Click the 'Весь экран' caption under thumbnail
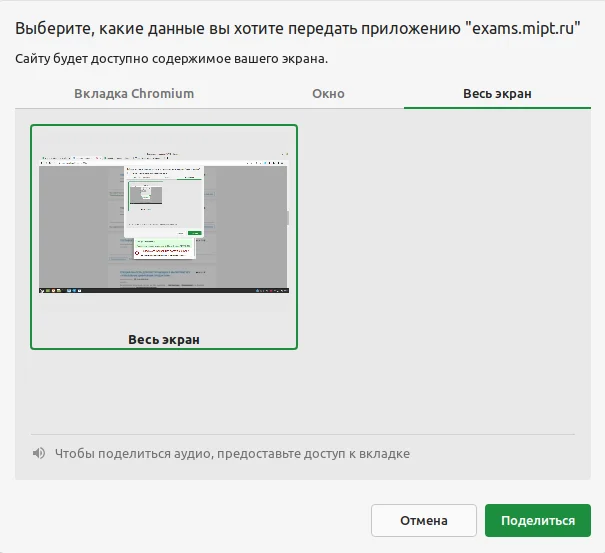The height and width of the screenshot is (553, 605). [164, 340]
